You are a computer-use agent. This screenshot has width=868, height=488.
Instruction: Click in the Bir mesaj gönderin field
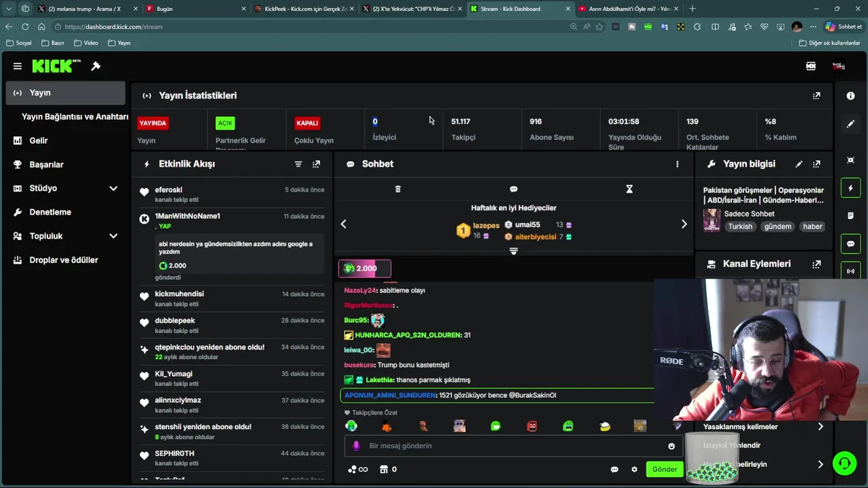click(512, 446)
